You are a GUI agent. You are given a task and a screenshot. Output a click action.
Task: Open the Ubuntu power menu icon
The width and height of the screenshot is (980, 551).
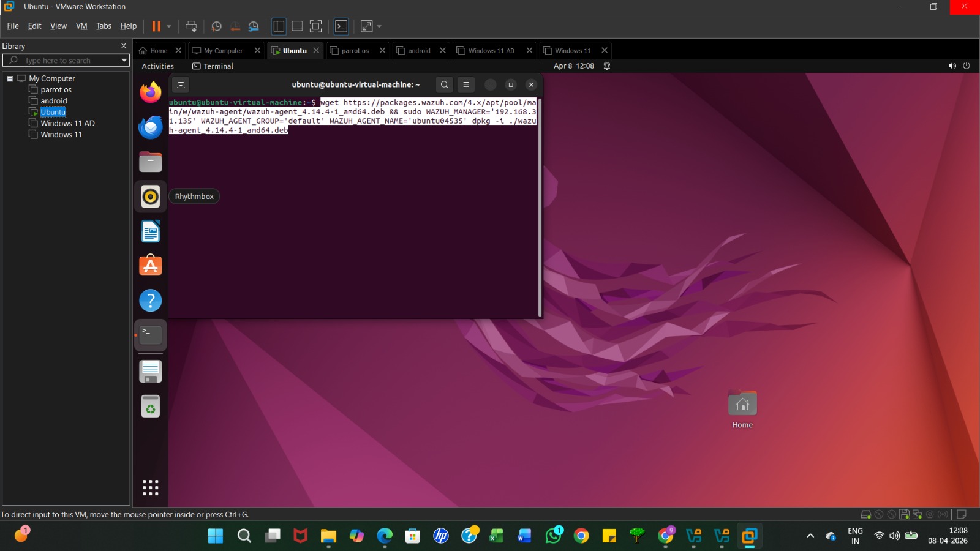pos(967,66)
